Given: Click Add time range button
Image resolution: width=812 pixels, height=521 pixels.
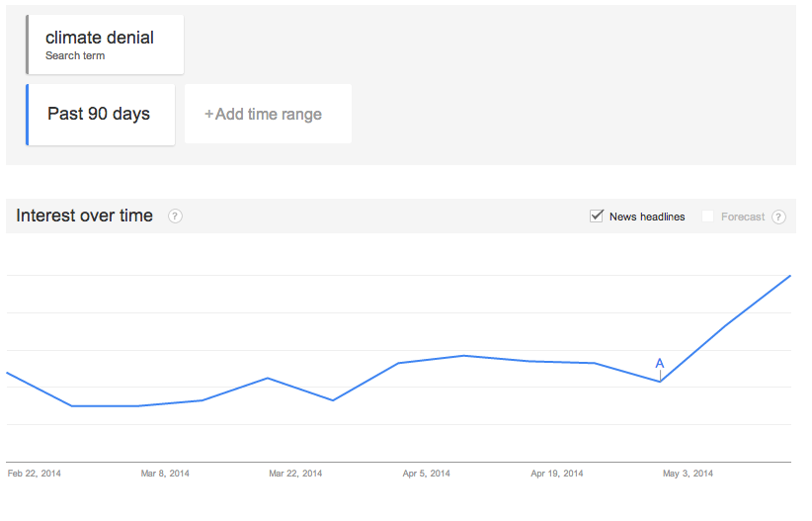Looking at the screenshot, I should pyautogui.click(x=269, y=114).
